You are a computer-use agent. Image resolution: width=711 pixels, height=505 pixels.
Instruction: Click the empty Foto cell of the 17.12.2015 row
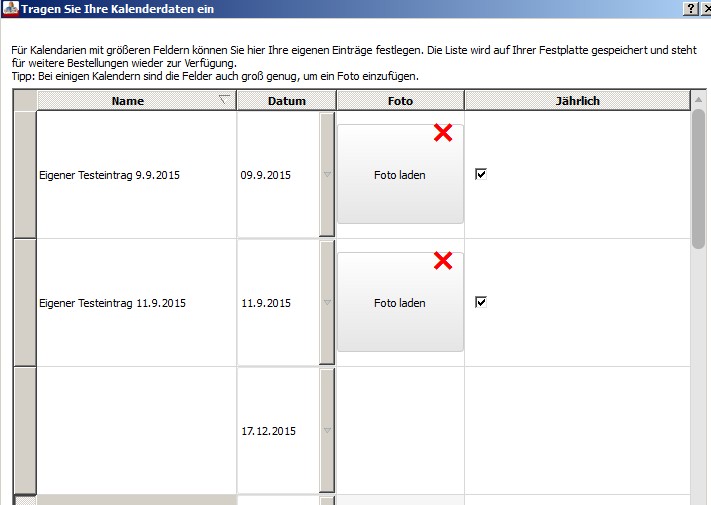[x=400, y=430]
